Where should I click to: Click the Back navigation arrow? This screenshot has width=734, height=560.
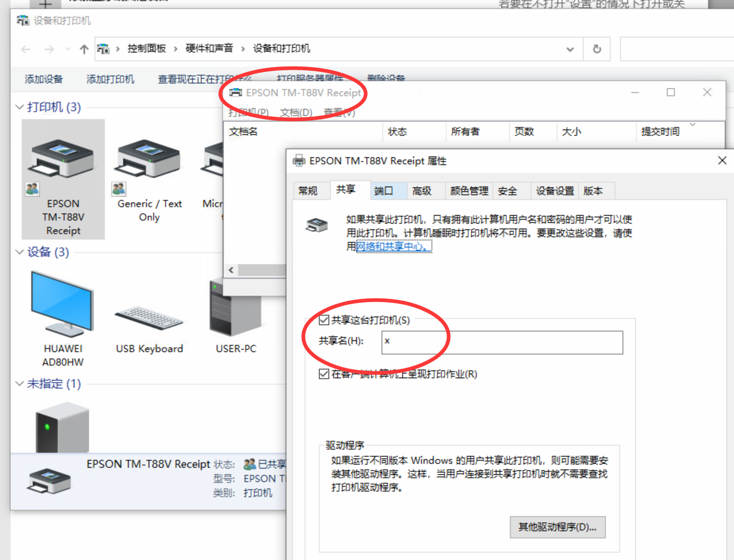(26, 49)
